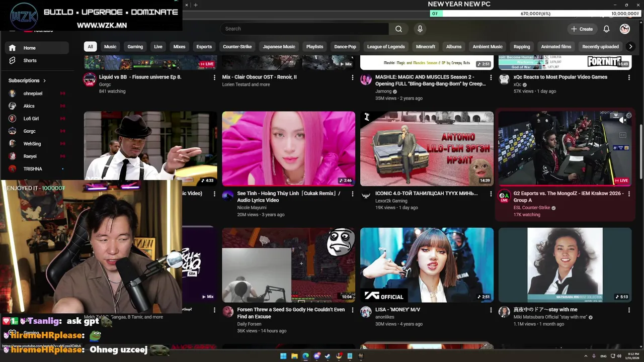The height and width of the screenshot is (362, 644).
Task: Open options menu for G2 Esports stream
Action: point(628,194)
